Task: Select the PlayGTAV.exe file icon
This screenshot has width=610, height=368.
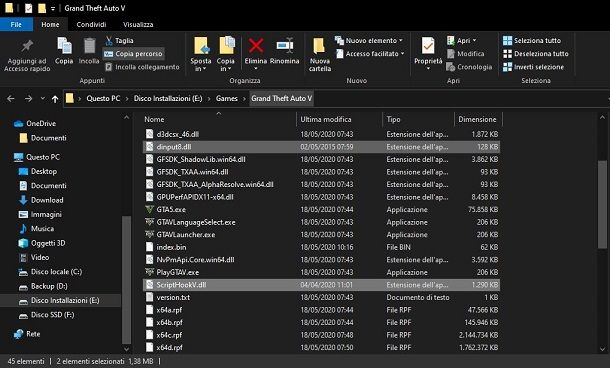Action: pos(149,272)
